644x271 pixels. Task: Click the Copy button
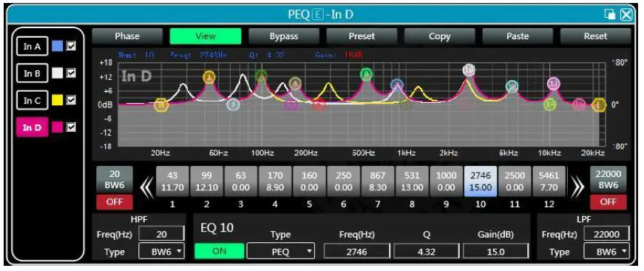pyautogui.click(x=440, y=36)
